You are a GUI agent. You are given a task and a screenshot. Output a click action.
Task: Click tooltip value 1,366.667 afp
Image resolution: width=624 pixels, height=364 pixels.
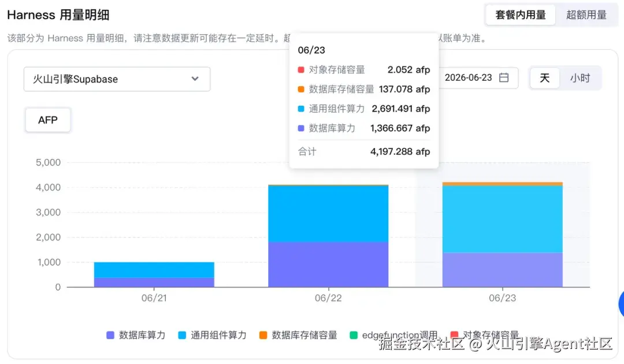pyautogui.click(x=400, y=128)
